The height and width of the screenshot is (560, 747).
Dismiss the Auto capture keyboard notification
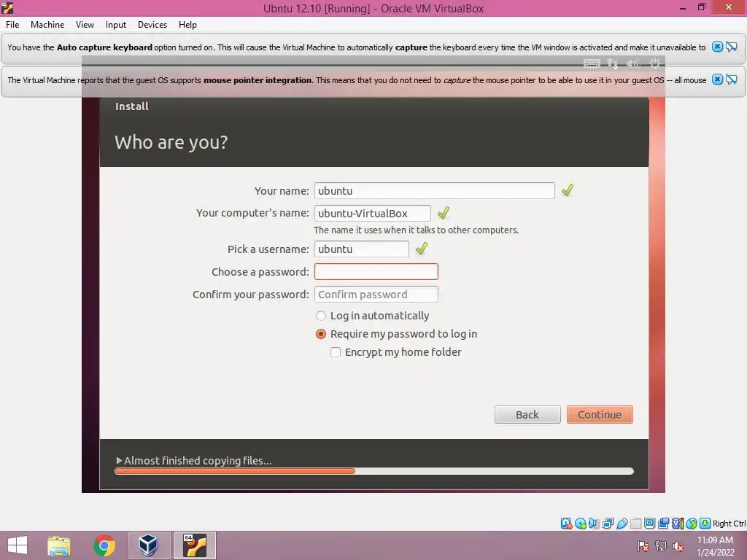[718, 47]
